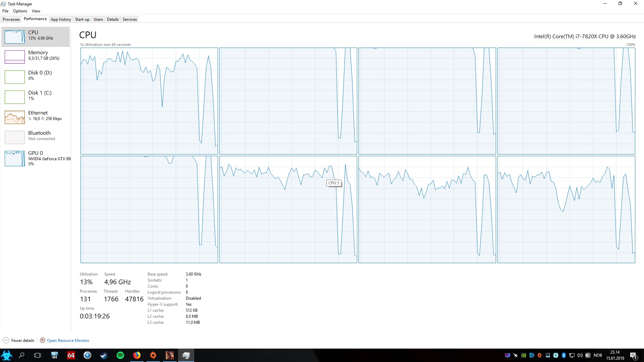The height and width of the screenshot is (362, 644).
Task: Open the App history tab
Action: click(x=61, y=19)
